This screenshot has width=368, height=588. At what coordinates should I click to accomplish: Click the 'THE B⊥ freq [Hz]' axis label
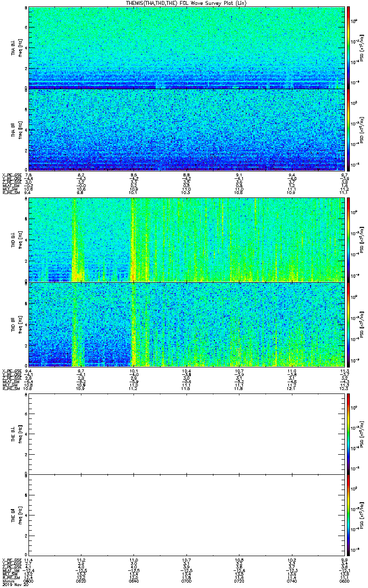click(x=16, y=434)
